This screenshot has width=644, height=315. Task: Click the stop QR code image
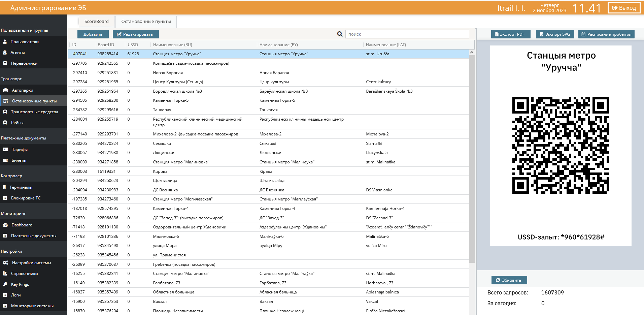561,145
